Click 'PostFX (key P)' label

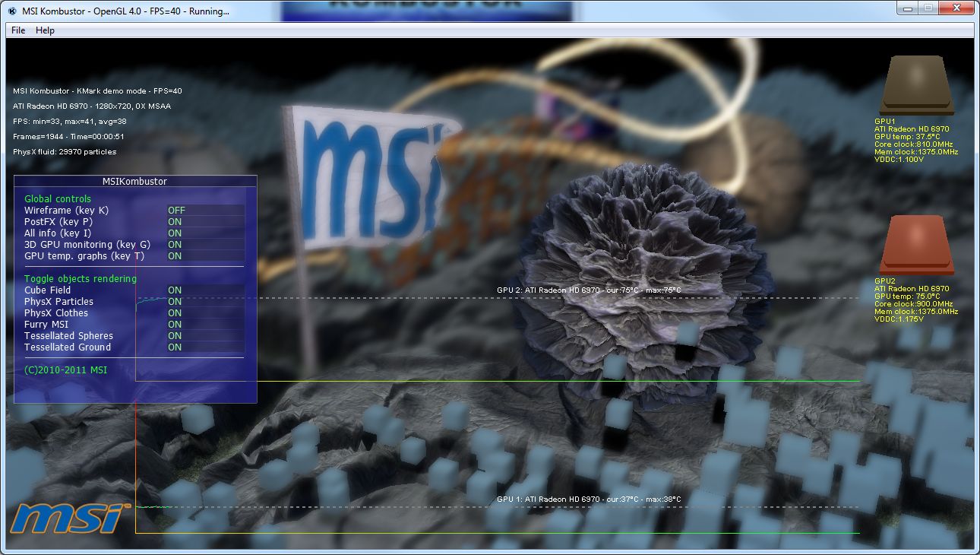pos(58,222)
